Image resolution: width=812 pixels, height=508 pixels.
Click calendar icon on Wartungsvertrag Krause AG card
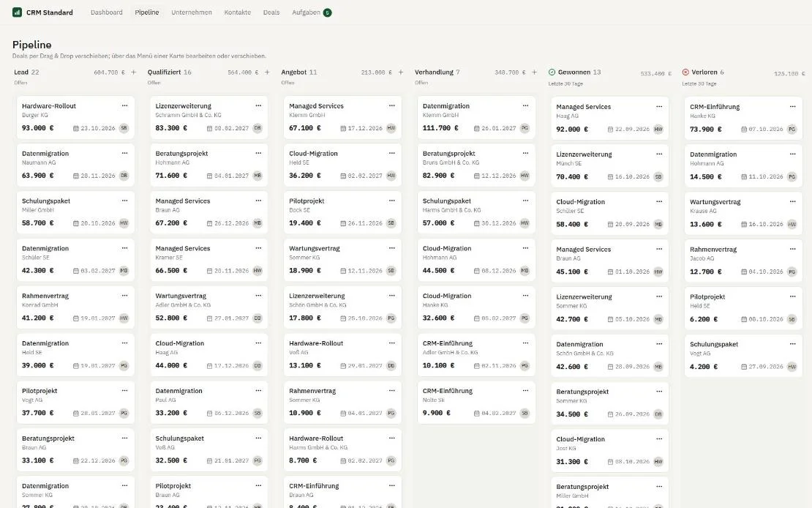tap(744, 225)
